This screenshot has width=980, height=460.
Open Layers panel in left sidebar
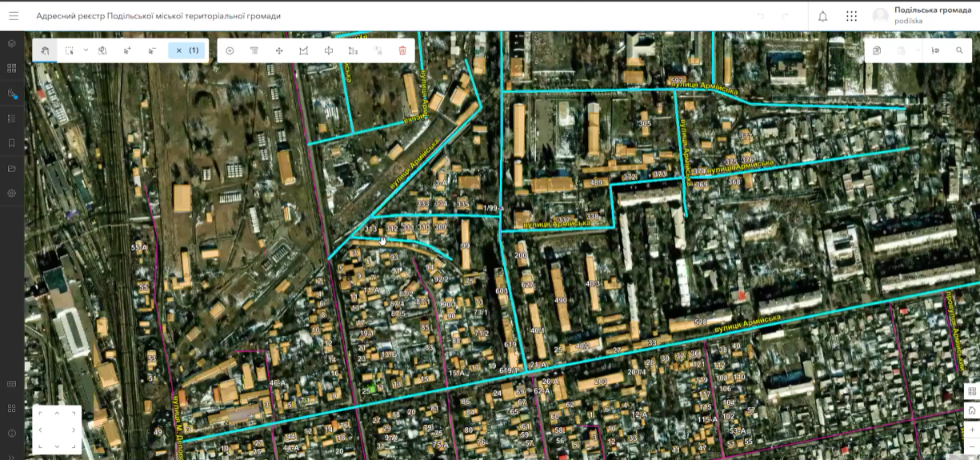point(12,43)
